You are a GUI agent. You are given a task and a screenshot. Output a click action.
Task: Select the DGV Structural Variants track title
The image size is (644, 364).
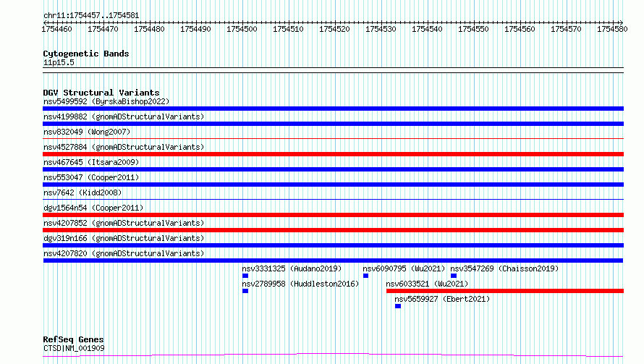[x=101, y=93]
